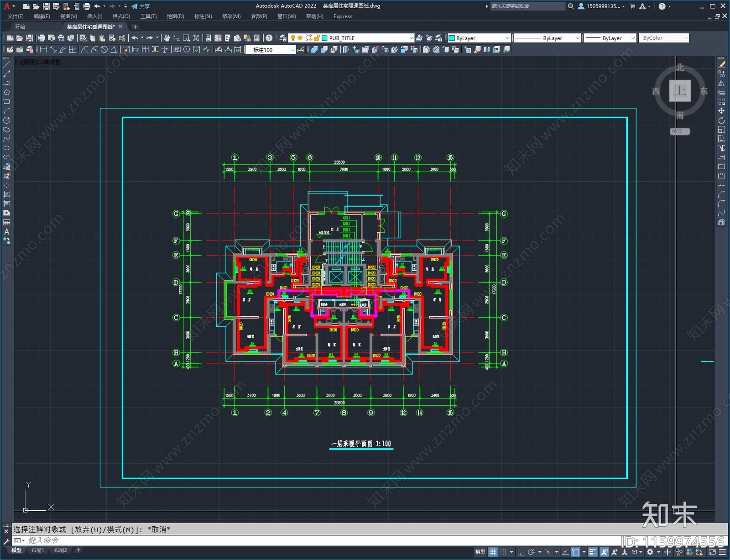Choose the Multiline Text tool
The height and width of the screenshot is (560, 730).
(6, 231)
